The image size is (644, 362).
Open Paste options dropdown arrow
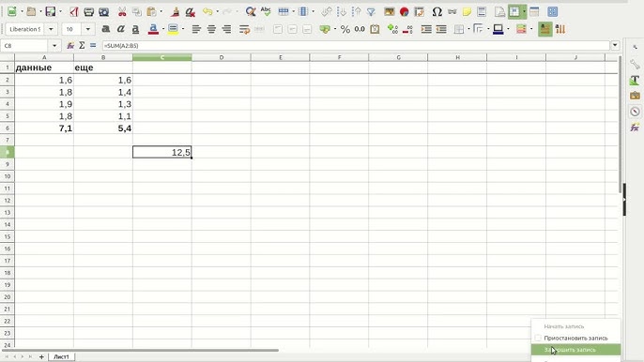point(161,12)
